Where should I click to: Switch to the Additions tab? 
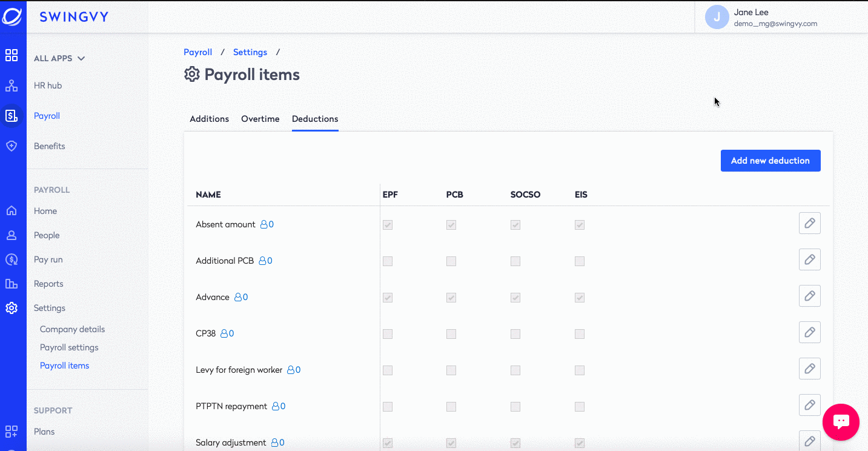pyautogui.click(x=210, y=119)
